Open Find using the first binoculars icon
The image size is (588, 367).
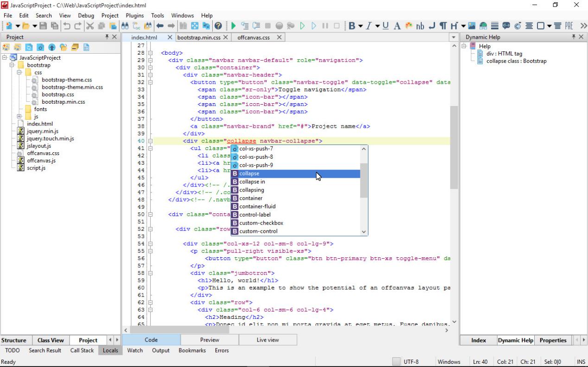[125, 26]
